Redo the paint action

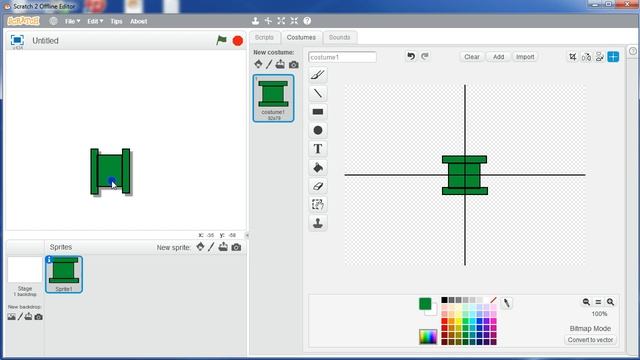425,56
